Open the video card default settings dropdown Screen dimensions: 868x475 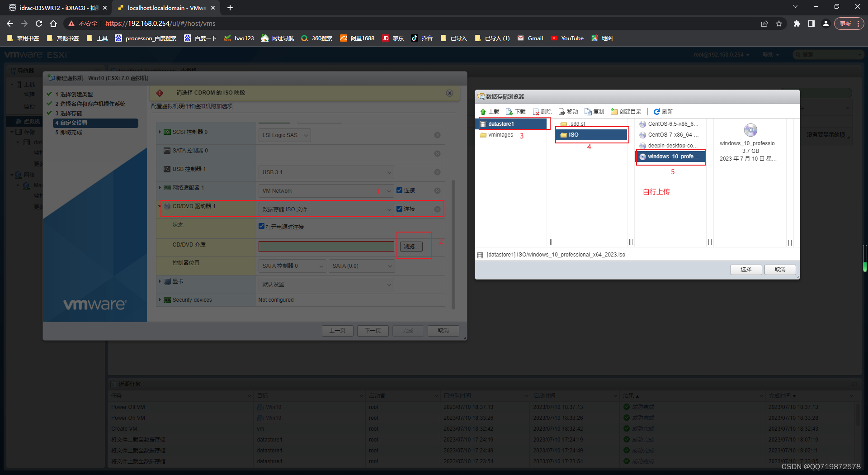pyautogui.click(x=326, y=285)
